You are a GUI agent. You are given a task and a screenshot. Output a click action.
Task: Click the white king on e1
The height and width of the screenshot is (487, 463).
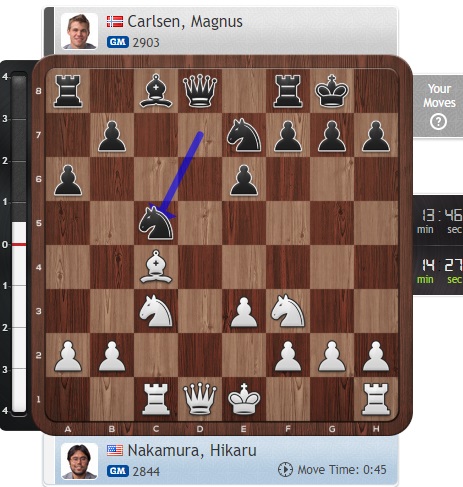click(244, 399)
